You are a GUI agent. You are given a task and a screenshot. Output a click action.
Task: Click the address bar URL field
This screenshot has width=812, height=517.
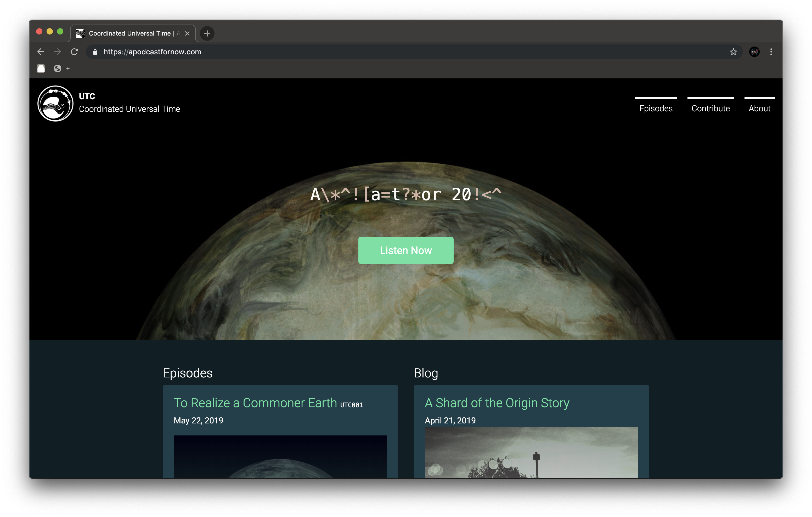[x=414, y=52]
